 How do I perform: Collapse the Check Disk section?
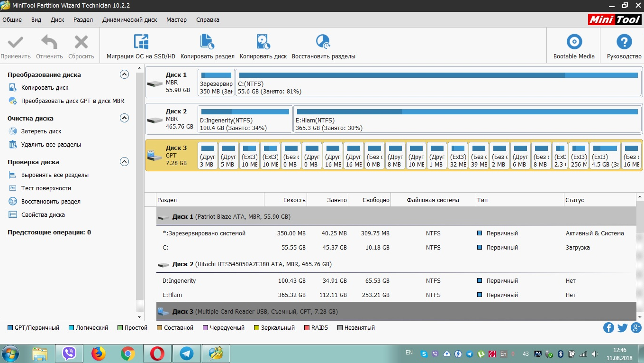point(124,162)
